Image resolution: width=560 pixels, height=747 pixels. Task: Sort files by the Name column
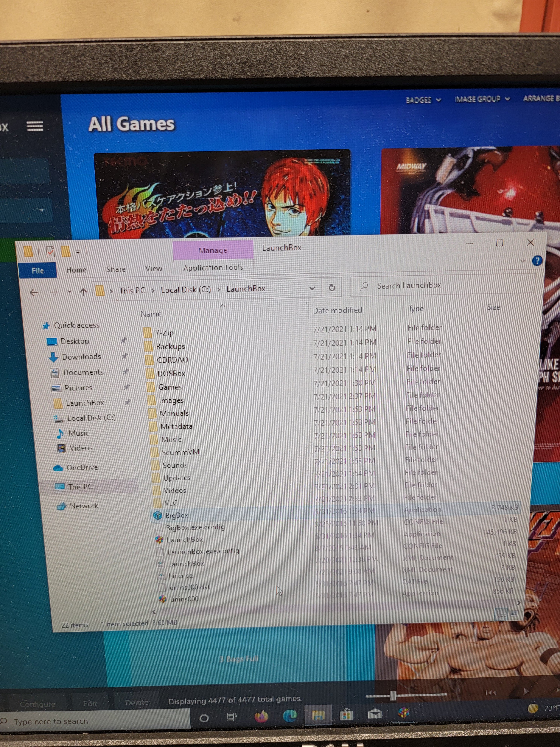(x=151, y=314)
